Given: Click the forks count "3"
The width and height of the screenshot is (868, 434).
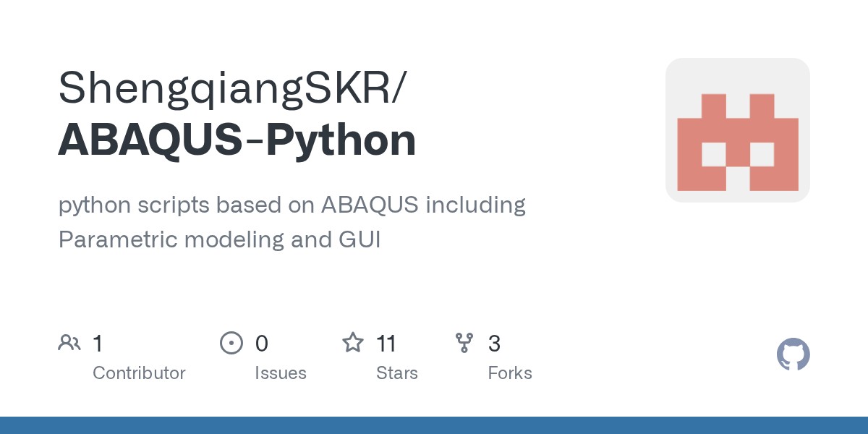Looking at the screenshot, I should coord(494,344).
